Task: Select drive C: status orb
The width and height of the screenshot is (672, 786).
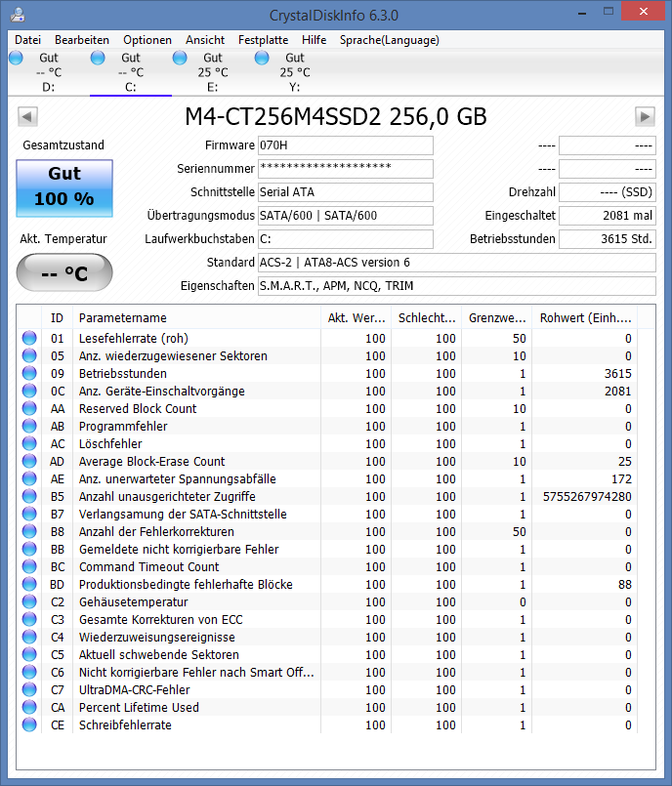Action: (98, 58)
